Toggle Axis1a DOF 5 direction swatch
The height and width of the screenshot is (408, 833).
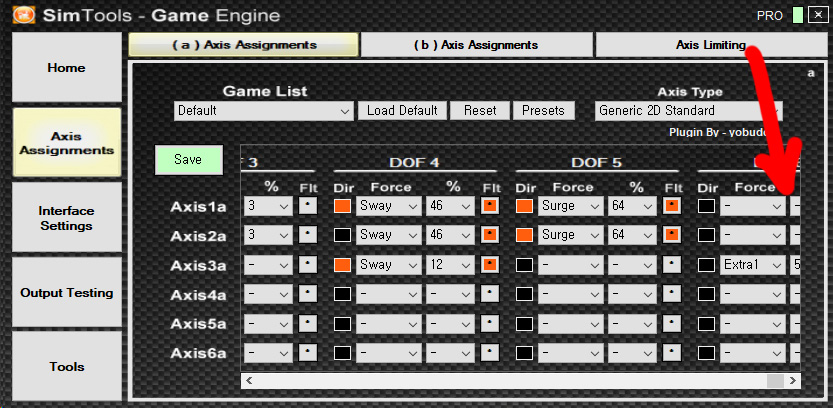click(x=524, y=206)
